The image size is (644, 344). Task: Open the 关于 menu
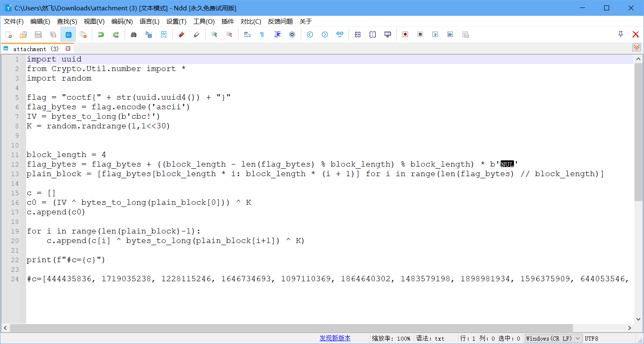[306, 22]
